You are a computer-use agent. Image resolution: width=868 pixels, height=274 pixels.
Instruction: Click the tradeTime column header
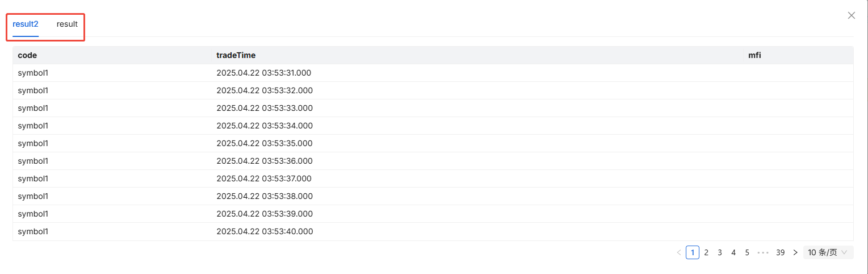[x=236, y=55]
